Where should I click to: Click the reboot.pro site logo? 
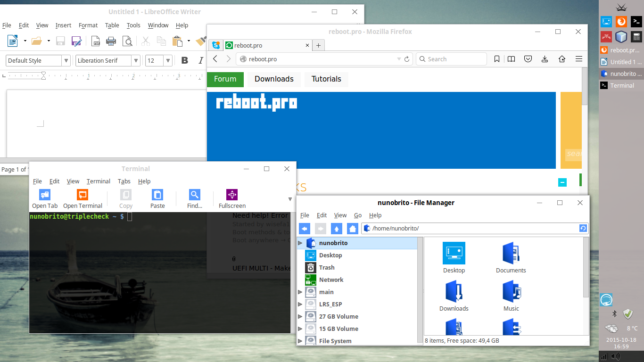click(x=256, y=103)
